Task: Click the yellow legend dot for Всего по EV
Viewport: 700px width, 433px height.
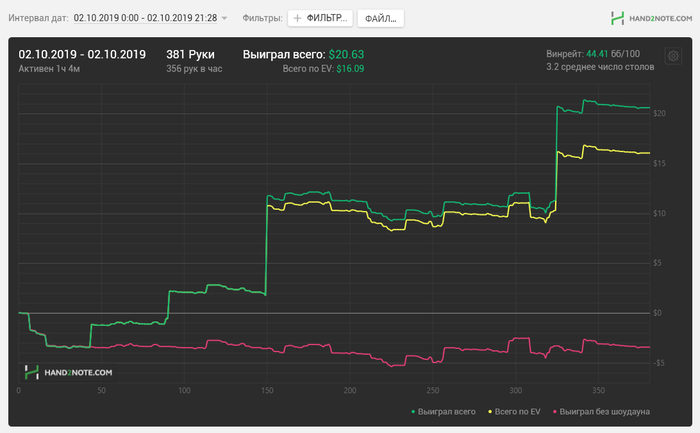Action: [490, 412]
